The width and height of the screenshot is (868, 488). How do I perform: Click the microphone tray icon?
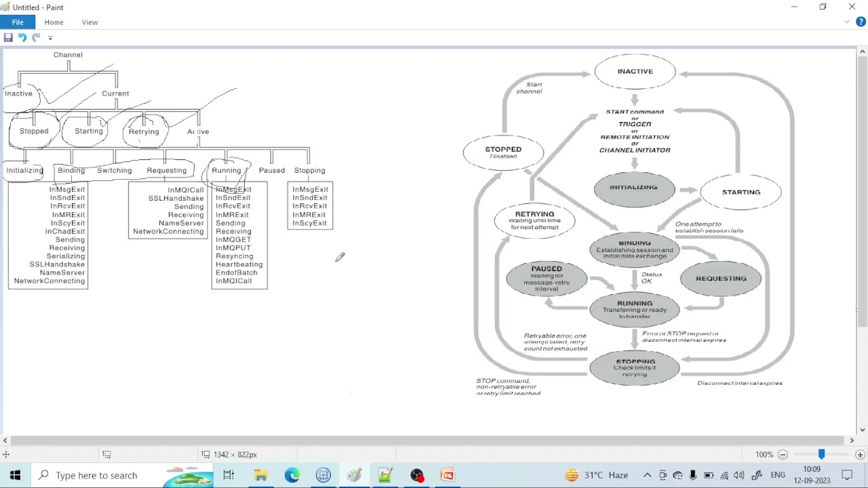click(692, 475)
